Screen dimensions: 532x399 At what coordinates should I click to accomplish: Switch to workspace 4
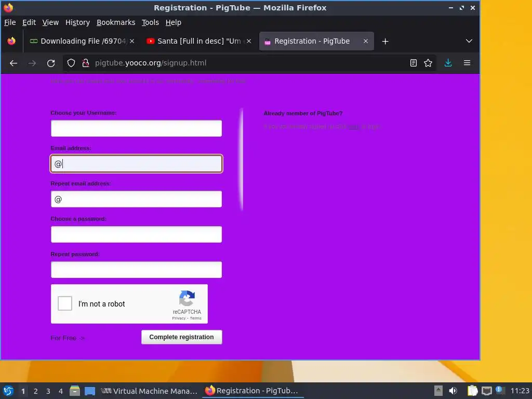pyautogui.click(x=61, y=391)
